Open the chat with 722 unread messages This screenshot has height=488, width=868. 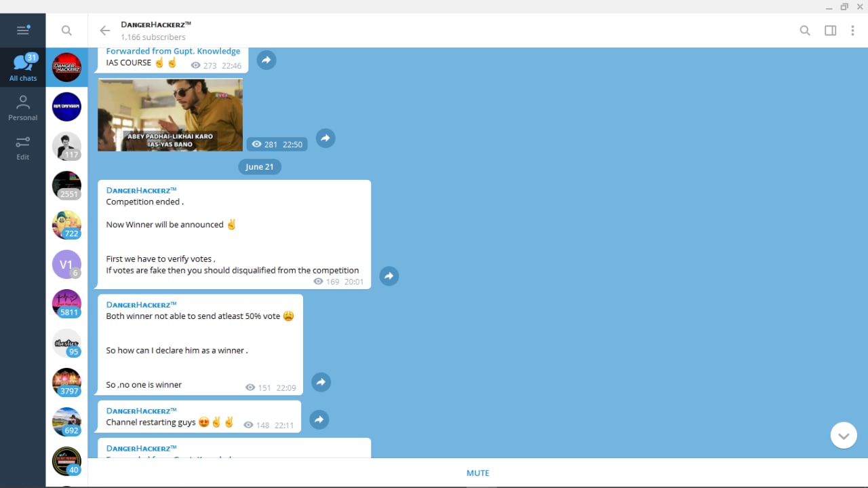point(66,225)
